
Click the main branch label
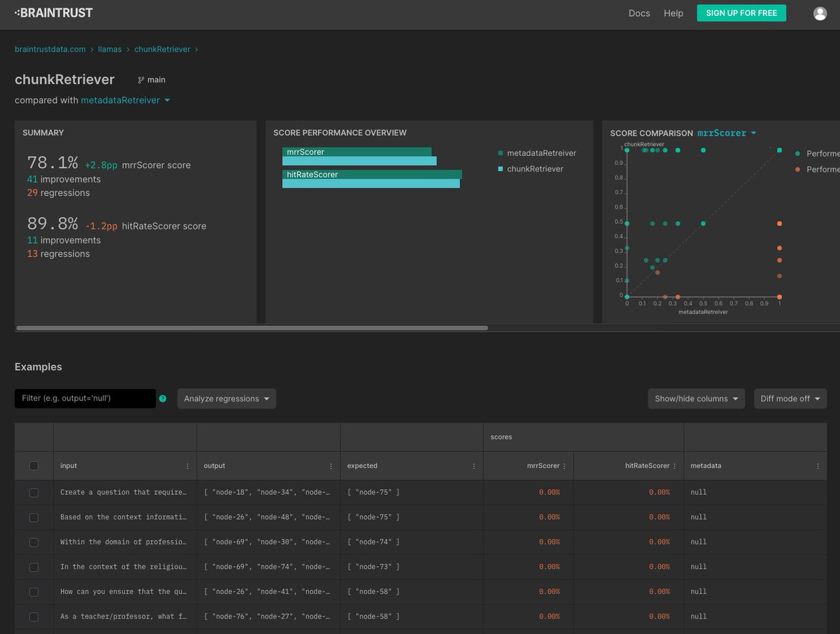[x=156, y=80]
